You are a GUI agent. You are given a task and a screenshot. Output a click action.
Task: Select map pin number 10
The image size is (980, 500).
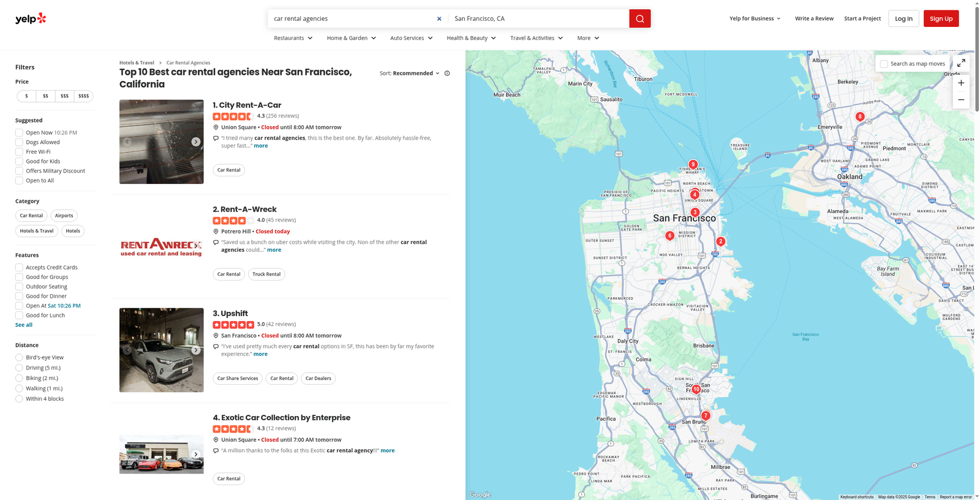[x=696, y=389]
